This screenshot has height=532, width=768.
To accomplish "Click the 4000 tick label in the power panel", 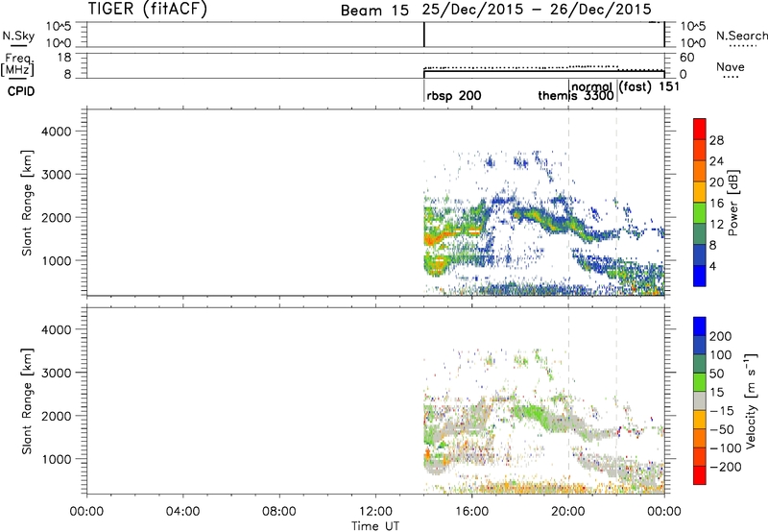I will pos(57,132).
